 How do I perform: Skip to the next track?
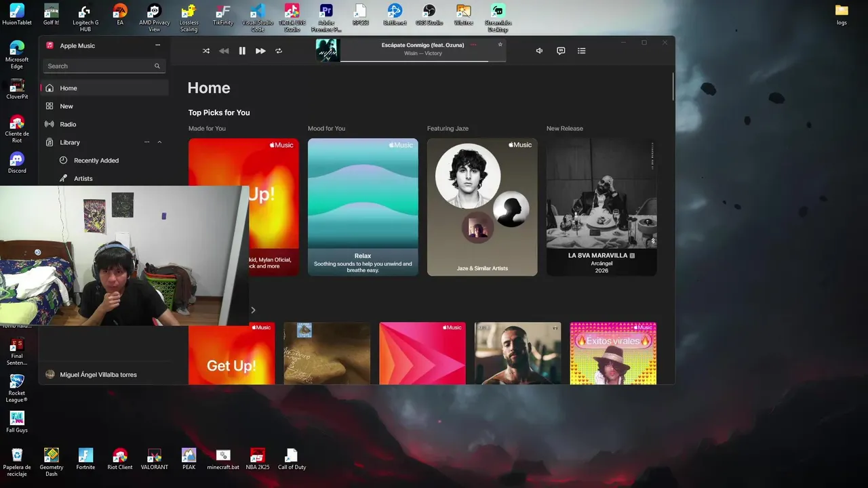click(260, 51)
